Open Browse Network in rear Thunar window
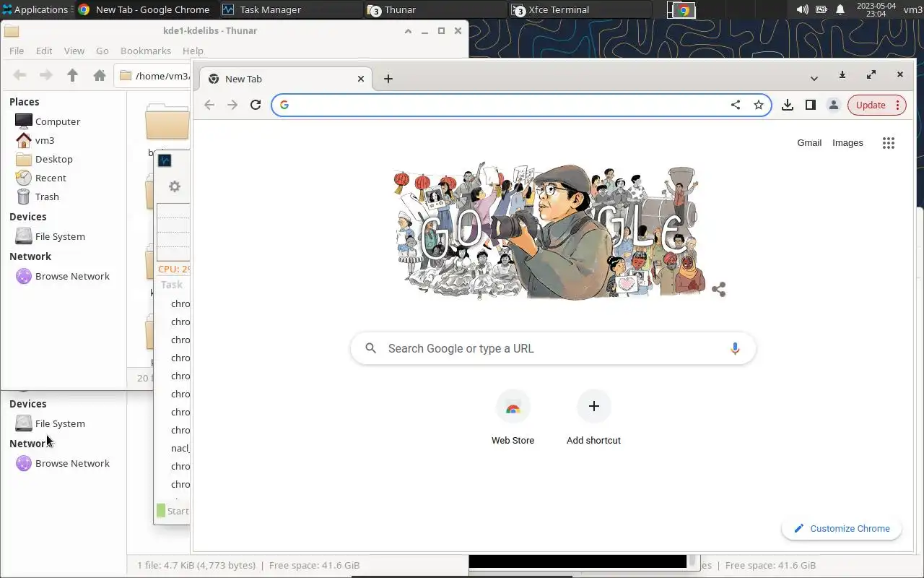The height and width of the screenshot is (578, 924). tap(72, 463)
